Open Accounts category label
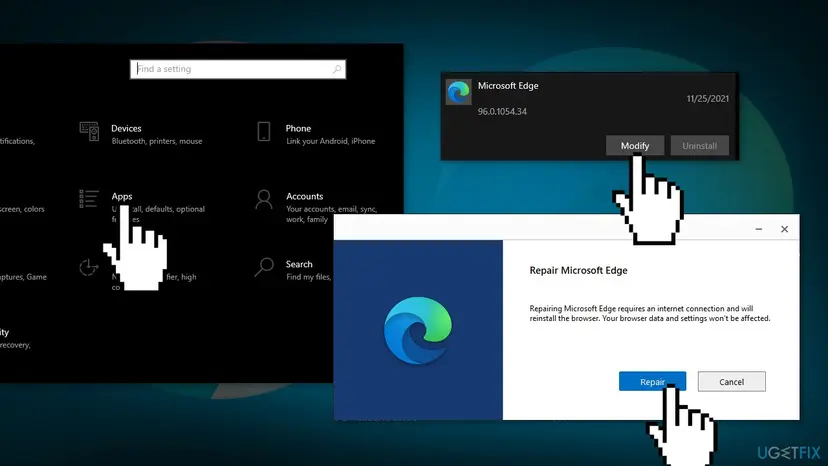828x466 pixels. pos(305,196)
